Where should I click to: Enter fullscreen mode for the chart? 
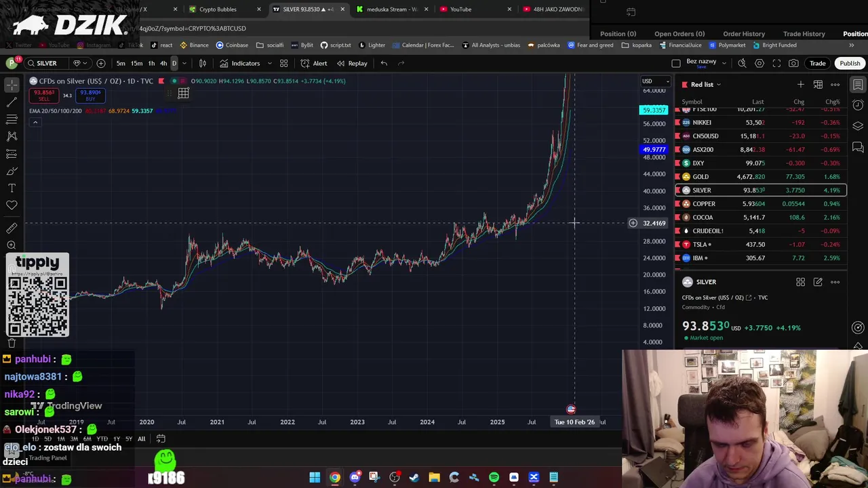(x=776, y=63)
